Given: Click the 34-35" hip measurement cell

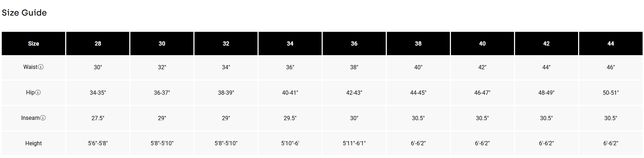Looking at the screenshot, I should (98, 93).
